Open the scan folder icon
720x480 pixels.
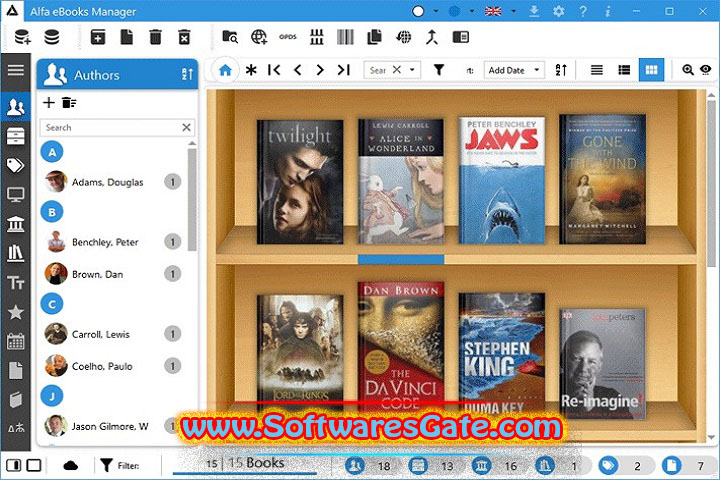pos(230,37)
